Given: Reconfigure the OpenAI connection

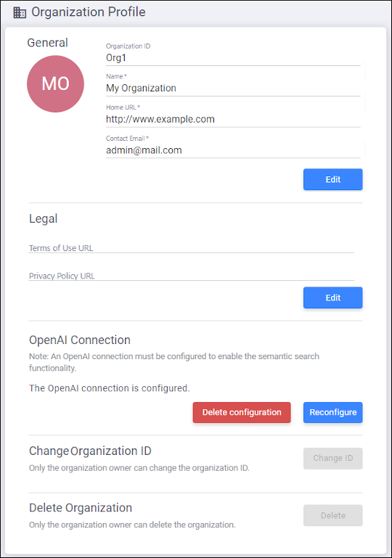Looking at the screenshot, I should pos(333,412).
